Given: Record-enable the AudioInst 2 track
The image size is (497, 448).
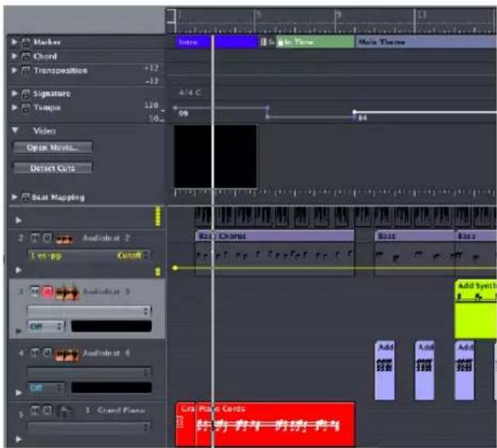Looking at the screenshot, I should tap(47, 238).
